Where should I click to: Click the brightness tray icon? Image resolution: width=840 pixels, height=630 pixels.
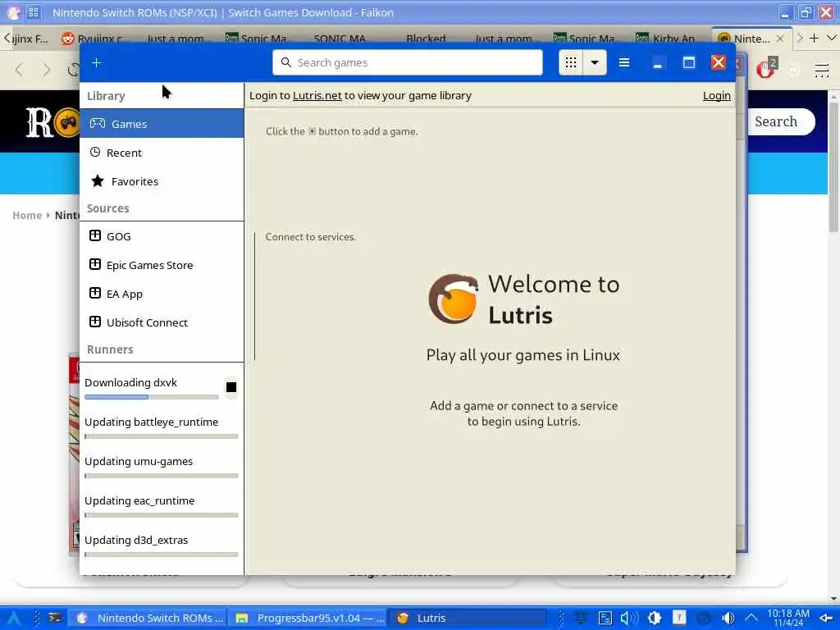(x=654, y=619)
